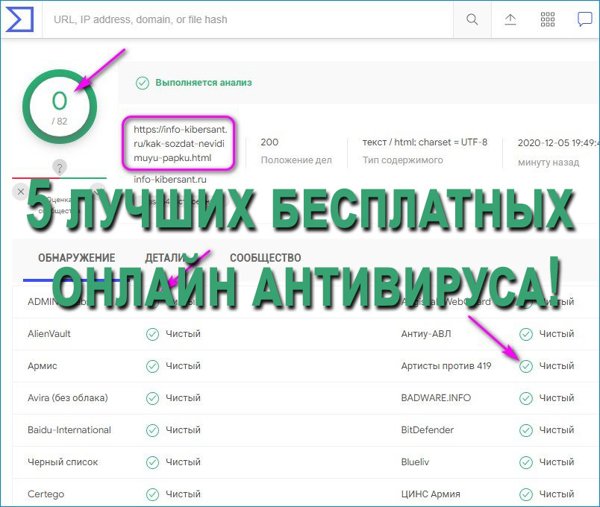Image resolution: width=600 pixels, height=507 pixels.
Task: Focus the URL, IP address, domain search field
Action: tap(250, 20)
